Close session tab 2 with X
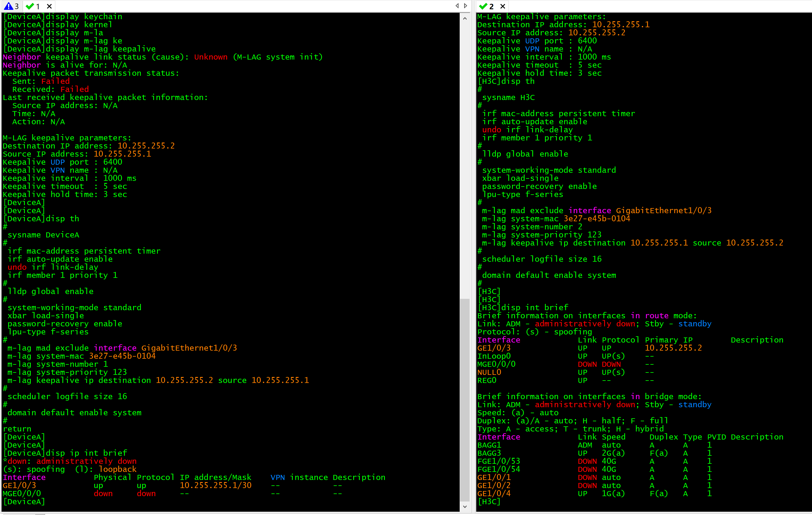812x515 pixels. (502, 6)
